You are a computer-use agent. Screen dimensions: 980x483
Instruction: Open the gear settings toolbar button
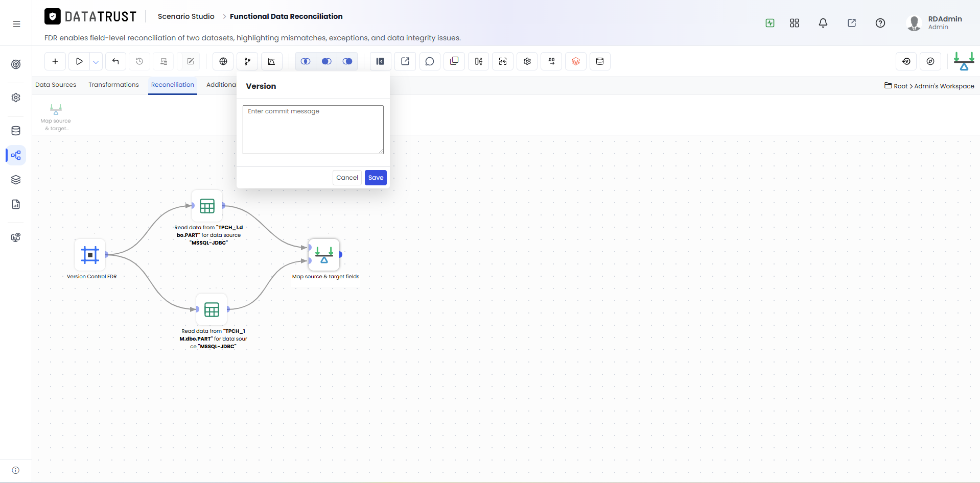527,61
